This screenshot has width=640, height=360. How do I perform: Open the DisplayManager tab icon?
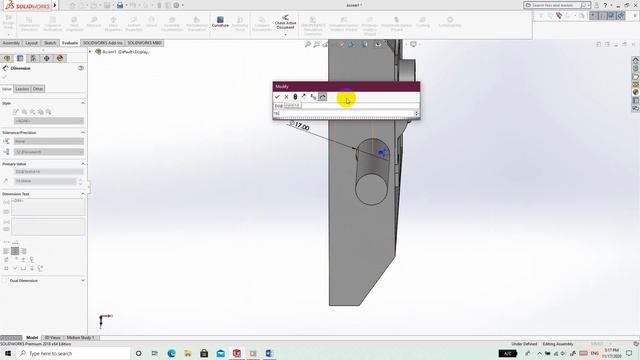point(60,58)
